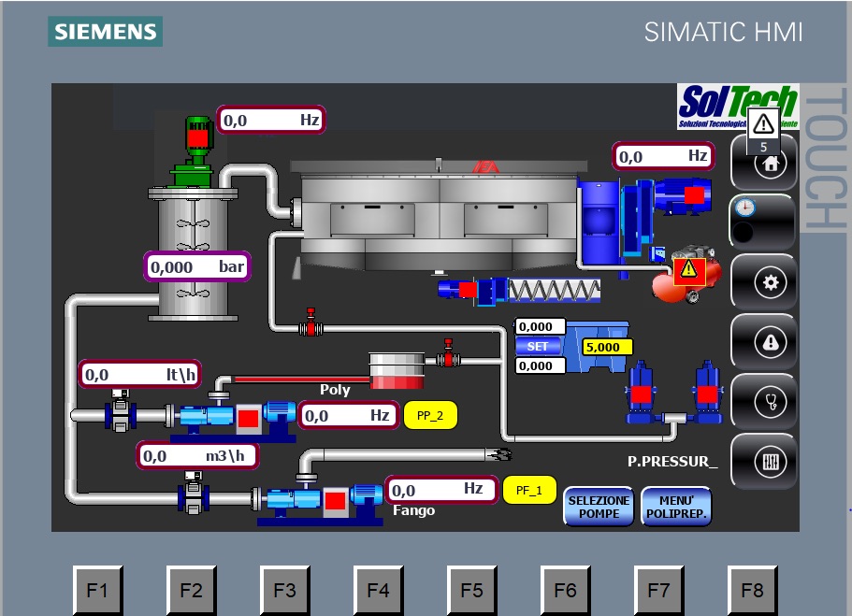Click the bar pressure value field
This screenshot has width=852, height=616.
click(x=197, y=266)
